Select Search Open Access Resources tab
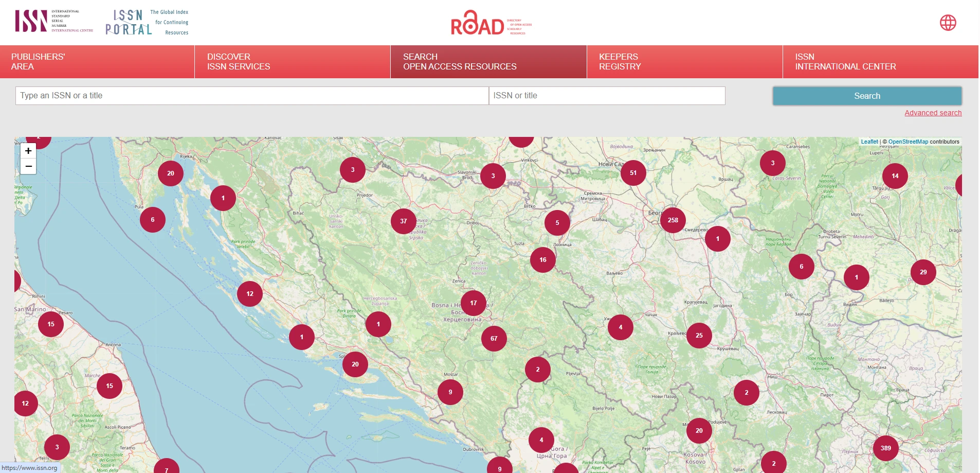This screenshot has width=980, height=473. point(488,62)
